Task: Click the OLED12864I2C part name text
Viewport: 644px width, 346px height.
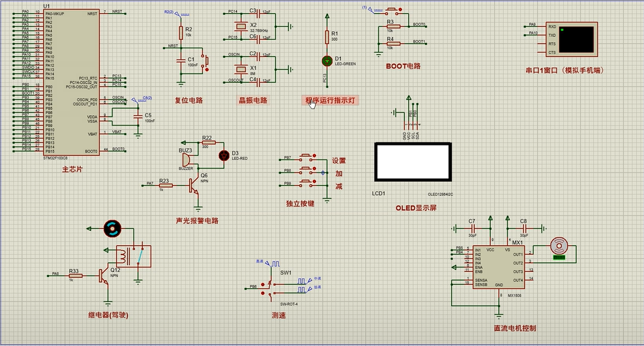Action: point(441,194)
